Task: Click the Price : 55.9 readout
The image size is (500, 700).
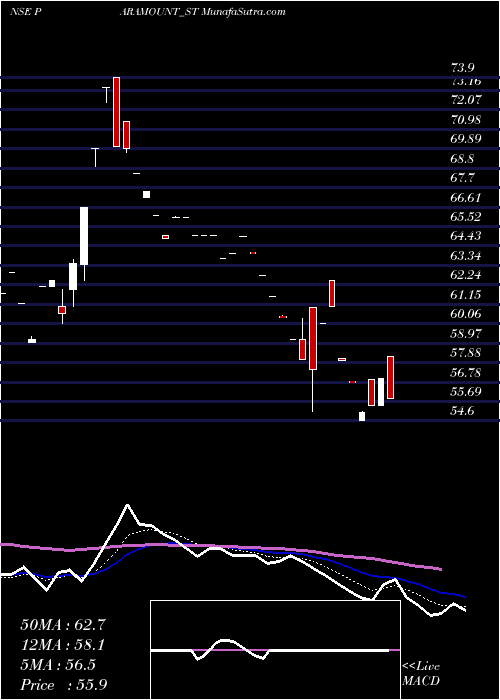Action: click(x=63, y=685)
